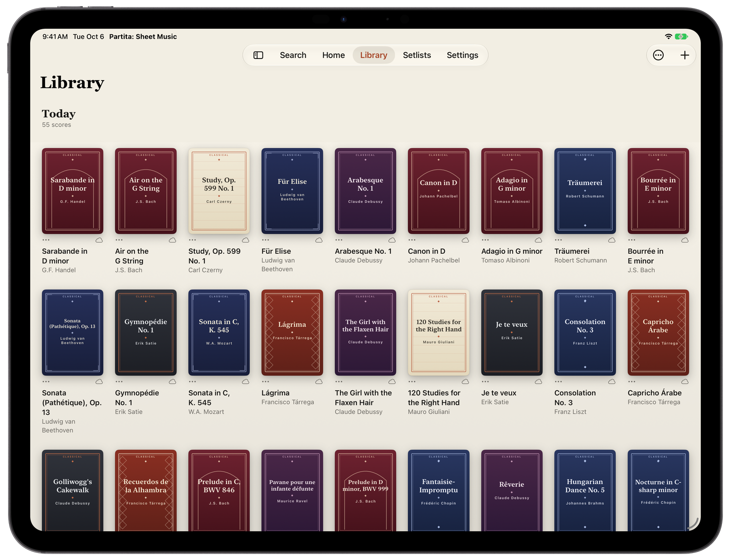Open the Fantaisie-Impromptu score cover
This screenshot has height=560, width=731.
[x=439, y=490]
